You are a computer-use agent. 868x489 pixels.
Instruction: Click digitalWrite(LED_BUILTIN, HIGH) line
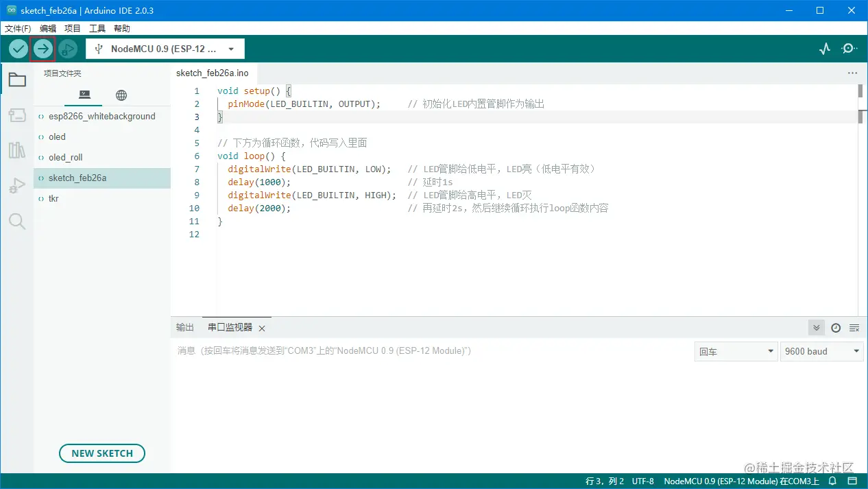[312, 195]
